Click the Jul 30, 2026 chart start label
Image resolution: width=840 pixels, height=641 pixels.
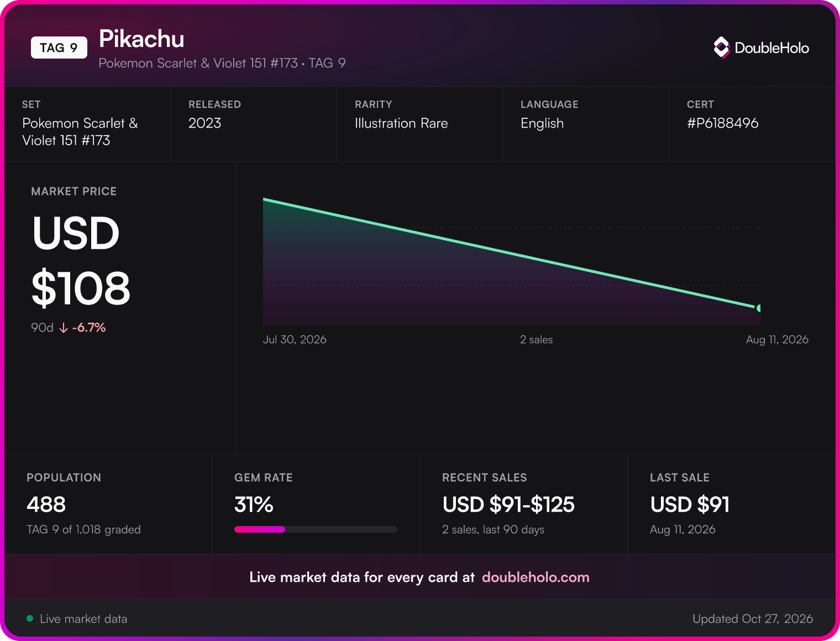click(x=295, y=339)
